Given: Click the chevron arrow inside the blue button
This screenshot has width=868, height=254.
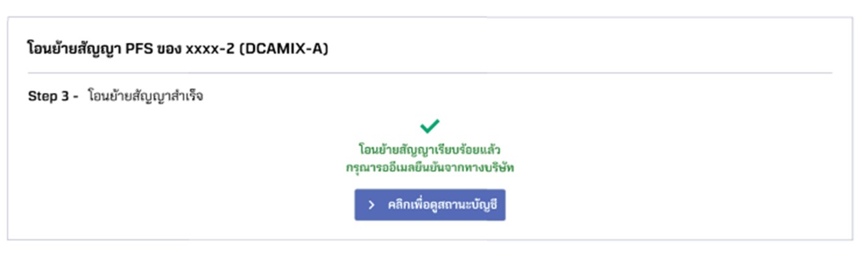Looking at the screenshot, I should 371,205.
